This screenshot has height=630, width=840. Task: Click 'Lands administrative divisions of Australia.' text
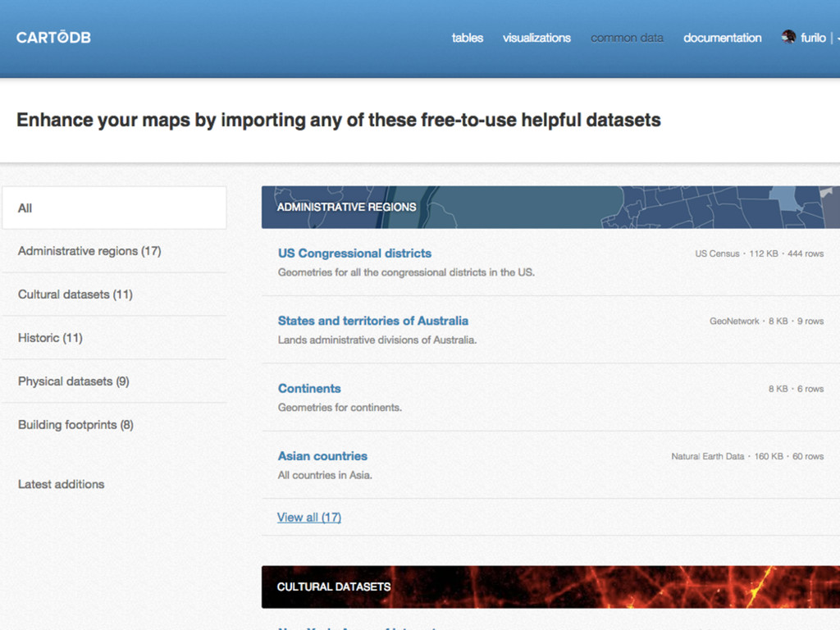click(377, 340)
